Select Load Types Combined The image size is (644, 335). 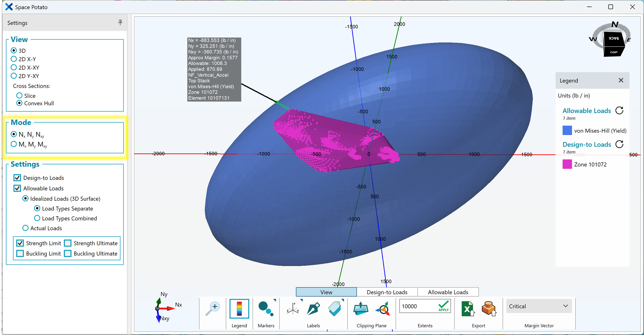click(37, 218)
